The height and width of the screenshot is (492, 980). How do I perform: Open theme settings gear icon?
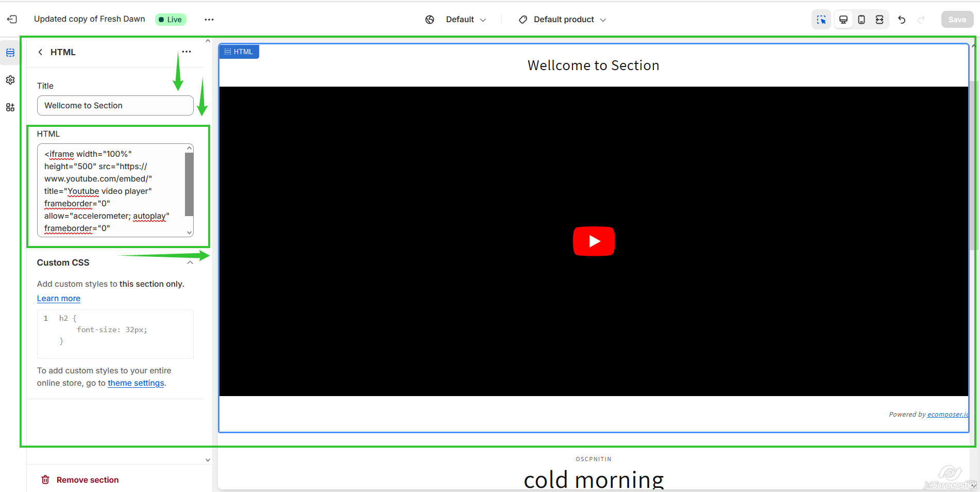pyautogui.click(x=10, y=80)
